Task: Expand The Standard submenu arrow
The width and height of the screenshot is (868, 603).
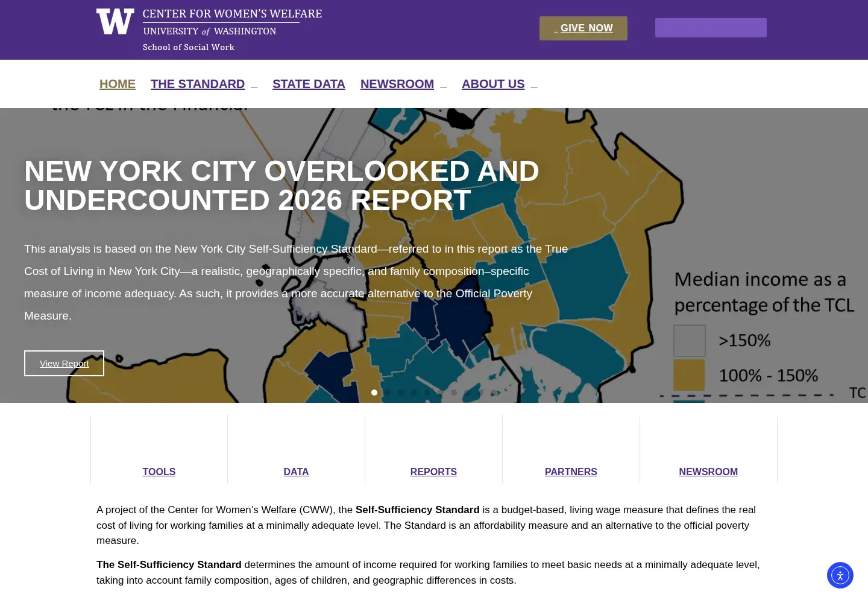Action: coord(254,86)
